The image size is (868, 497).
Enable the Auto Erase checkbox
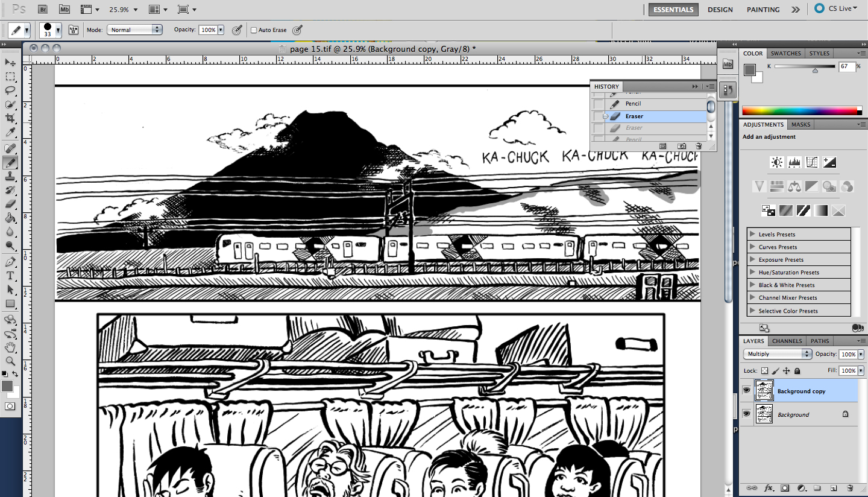pos(253,30)
